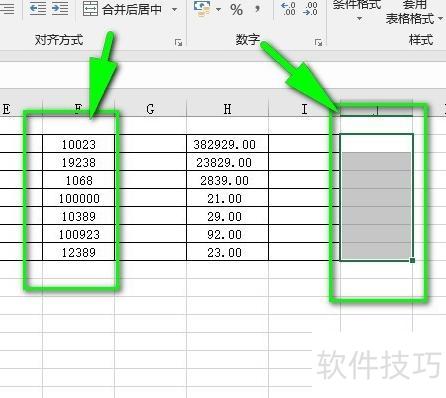Click the cell containing 100923
The width and height of the screenshot is (446, 398).
(x=79, y=234)
